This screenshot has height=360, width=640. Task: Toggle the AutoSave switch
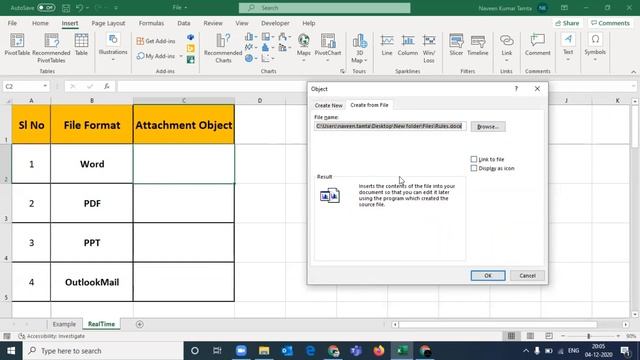click(46, 8)
